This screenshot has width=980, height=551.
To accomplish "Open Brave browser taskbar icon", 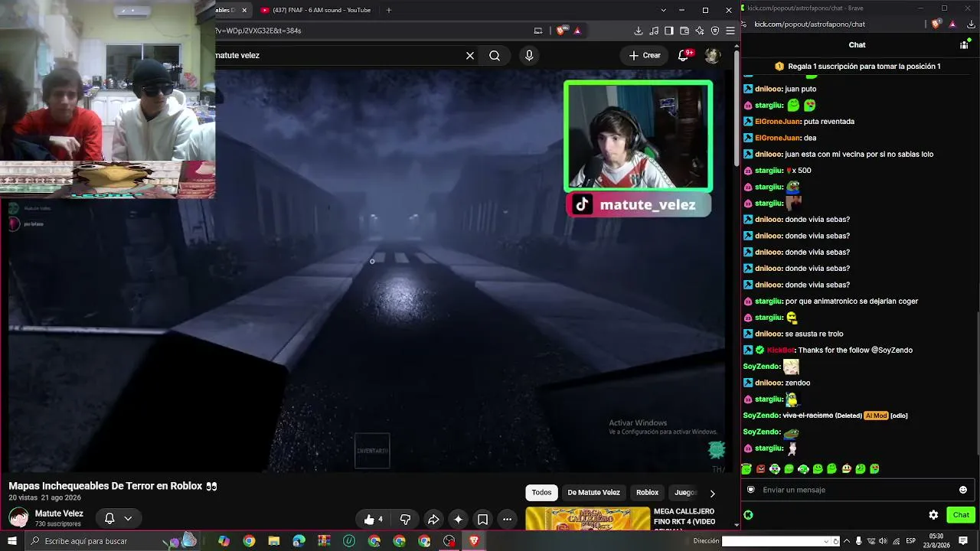I will pyautogui.click(x=474, y=541).
